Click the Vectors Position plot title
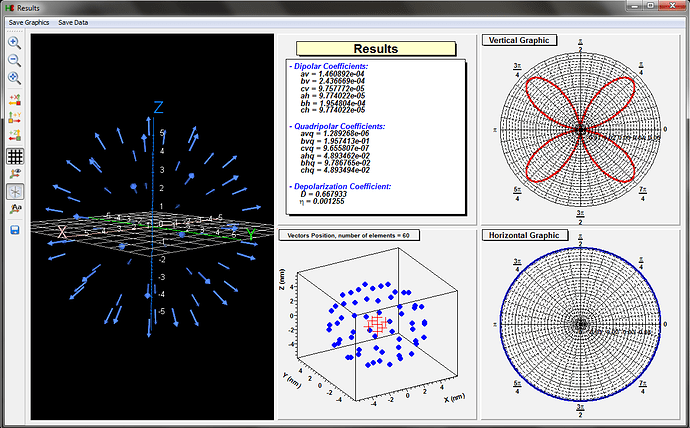 point(347,234)
